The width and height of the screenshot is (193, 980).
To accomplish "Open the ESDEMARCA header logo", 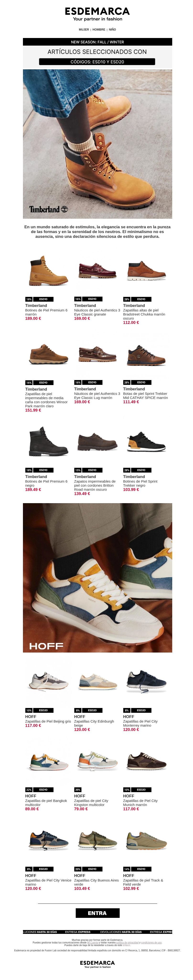I will pyautogui.click(x=97, y=14).
